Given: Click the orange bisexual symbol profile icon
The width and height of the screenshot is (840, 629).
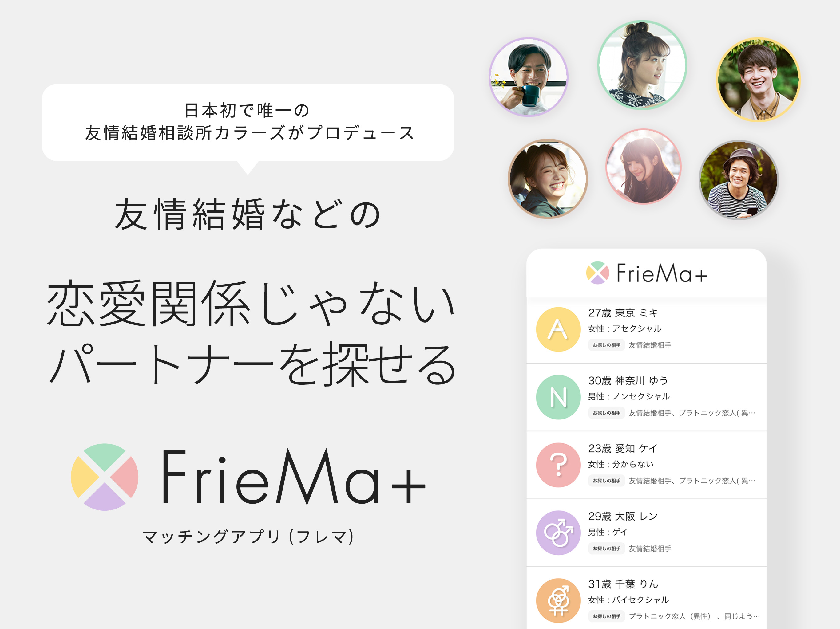Looking at the screenshot, I should point(558,600).
